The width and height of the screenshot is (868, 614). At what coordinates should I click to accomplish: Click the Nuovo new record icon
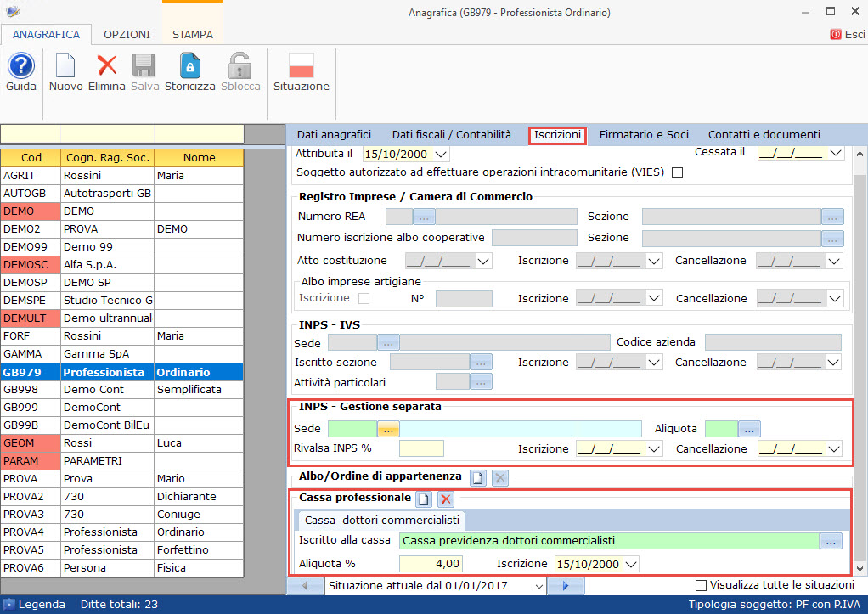pyautogui.click(x=65, y=66)
